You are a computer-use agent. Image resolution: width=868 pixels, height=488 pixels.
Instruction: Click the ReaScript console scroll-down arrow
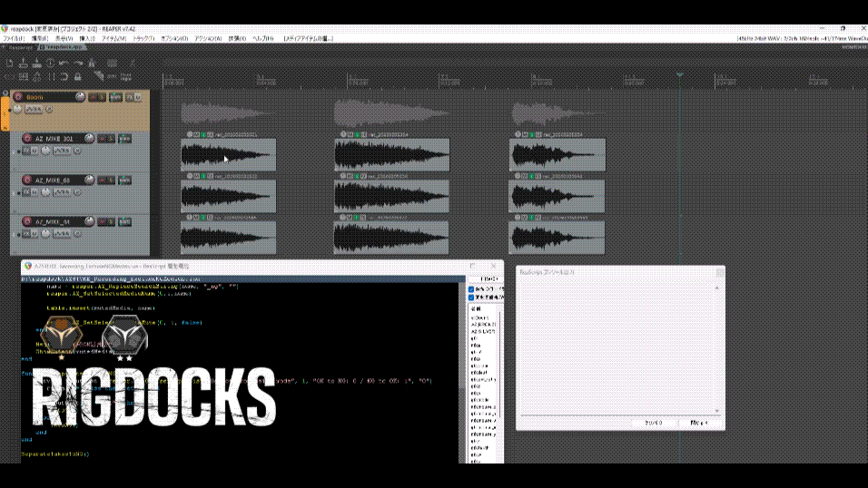(717, 411)
